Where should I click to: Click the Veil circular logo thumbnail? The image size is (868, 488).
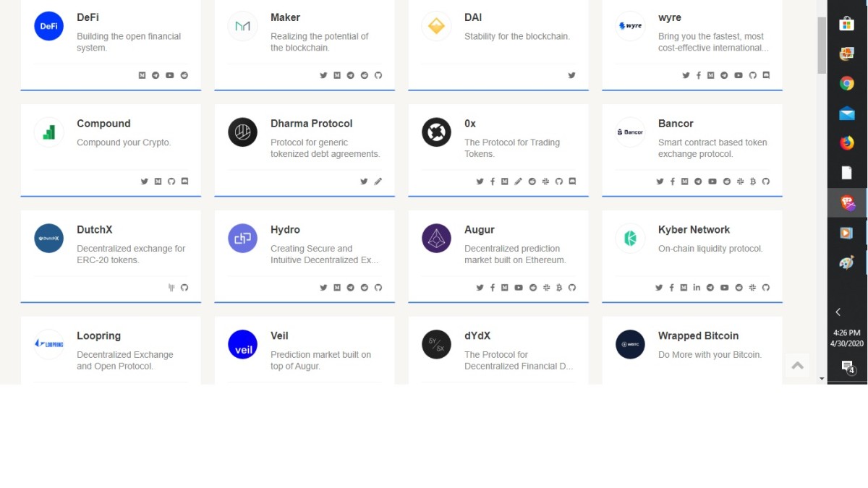pyautogui.click(x=242, y=345)
